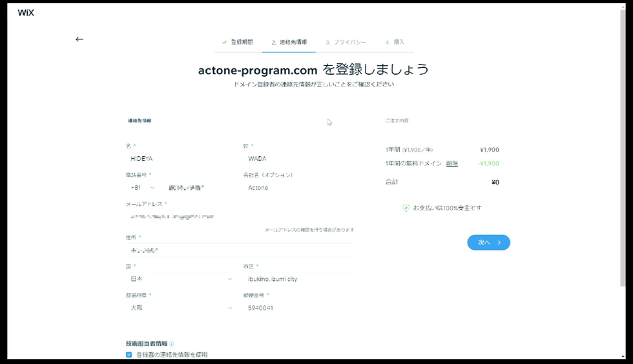Click the 会社名 field containing Actone

(x=298, y=188)
